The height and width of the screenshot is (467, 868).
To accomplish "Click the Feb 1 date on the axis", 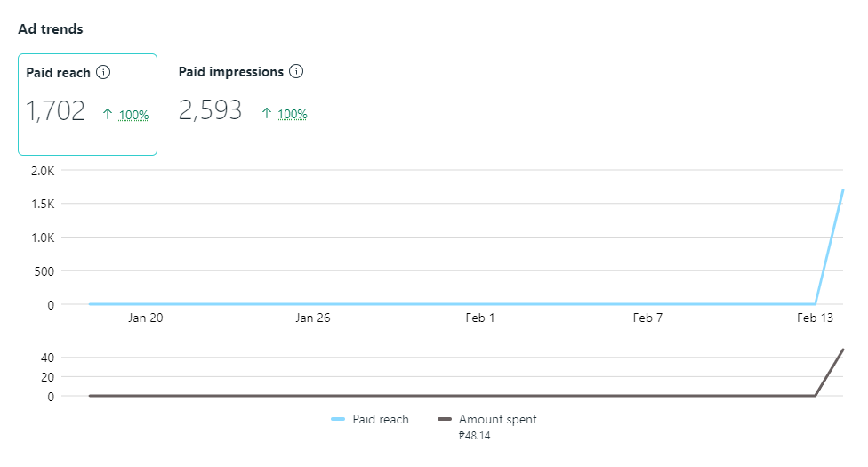I will pyautogui.click(x=479, y=318).
